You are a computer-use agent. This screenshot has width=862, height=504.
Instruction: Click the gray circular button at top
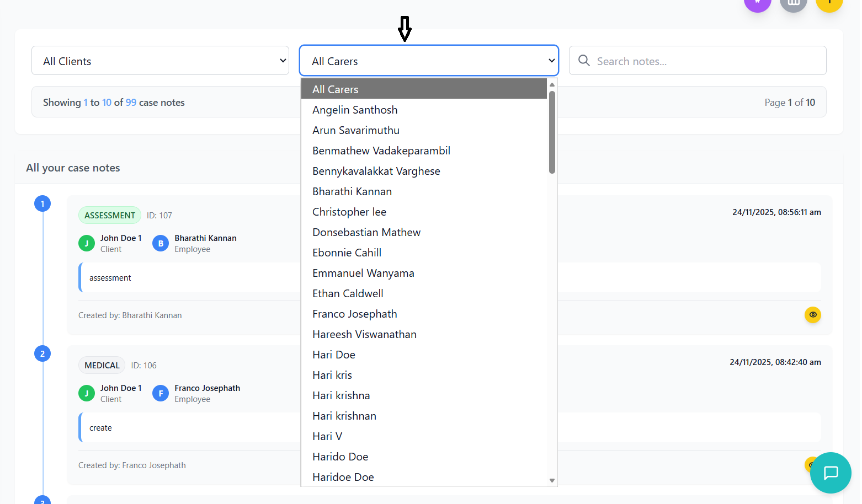[793, 3]
